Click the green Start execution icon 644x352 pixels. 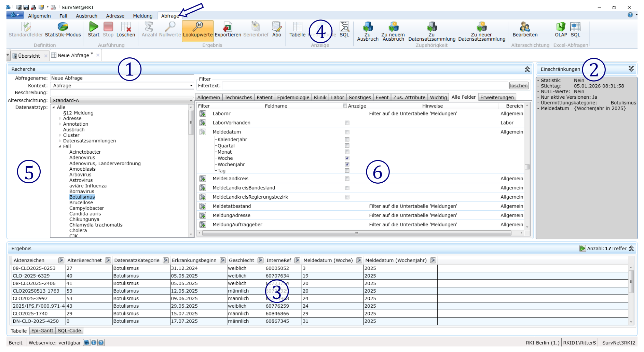[93, 27]
